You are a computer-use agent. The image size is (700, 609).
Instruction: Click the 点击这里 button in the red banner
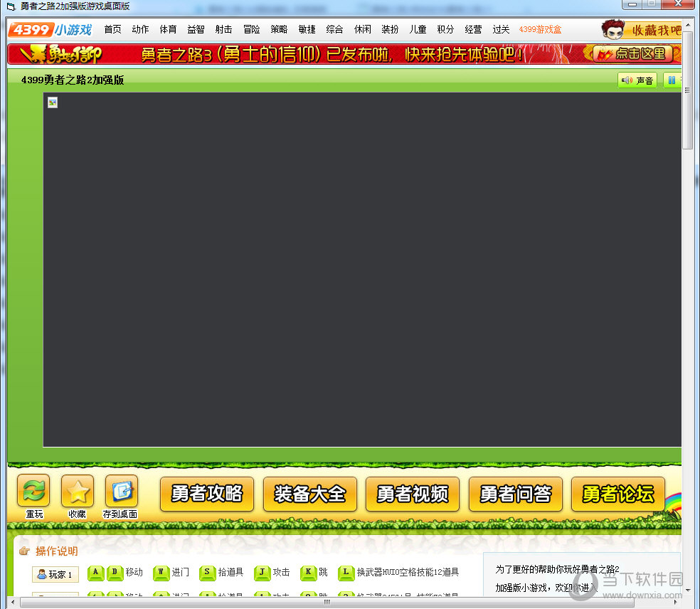click(632, 54)
